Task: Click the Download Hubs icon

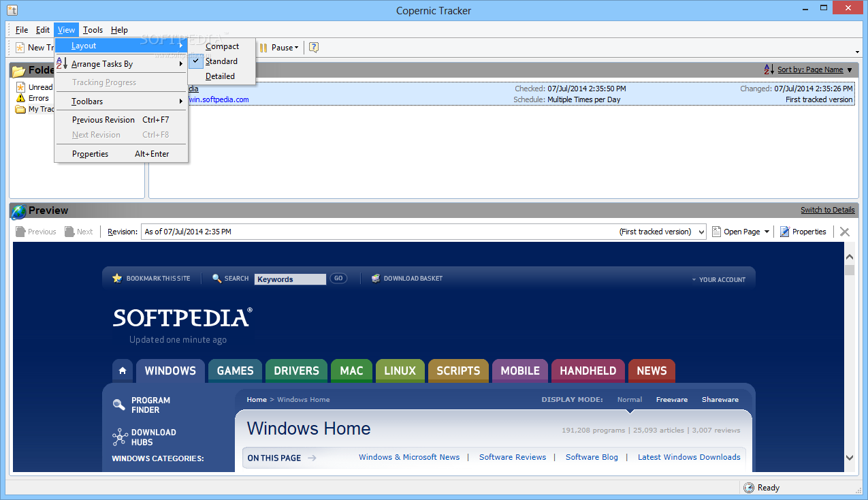Action: coord(120,437)
